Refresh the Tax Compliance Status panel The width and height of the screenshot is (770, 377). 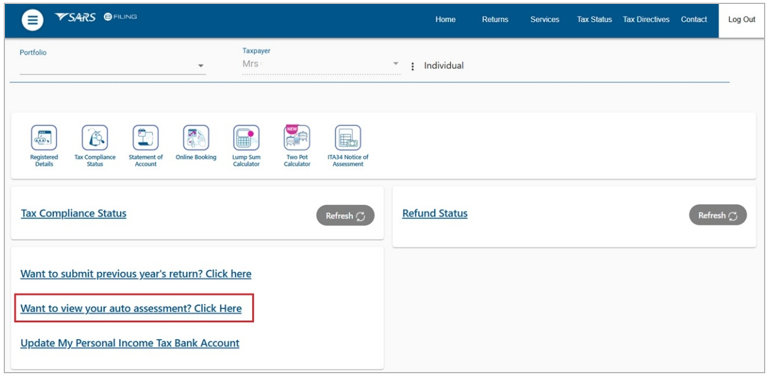(345, 215)
